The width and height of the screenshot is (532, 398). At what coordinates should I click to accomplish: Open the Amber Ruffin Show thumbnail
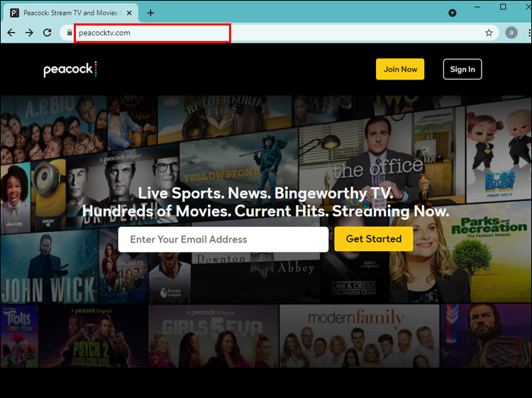click(16, 199)
